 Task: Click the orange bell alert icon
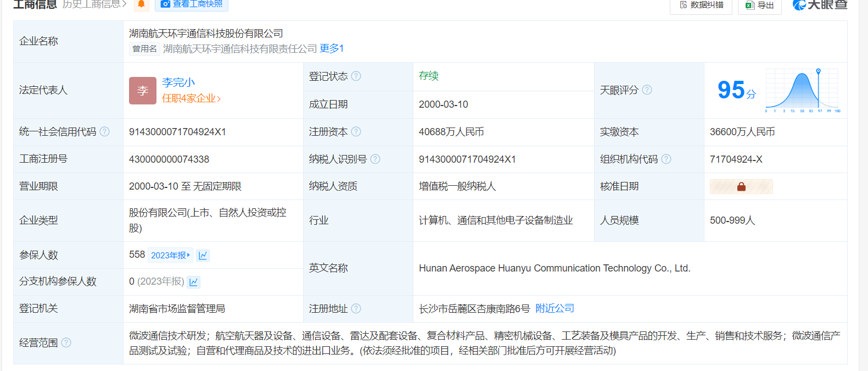pos(141,4)
